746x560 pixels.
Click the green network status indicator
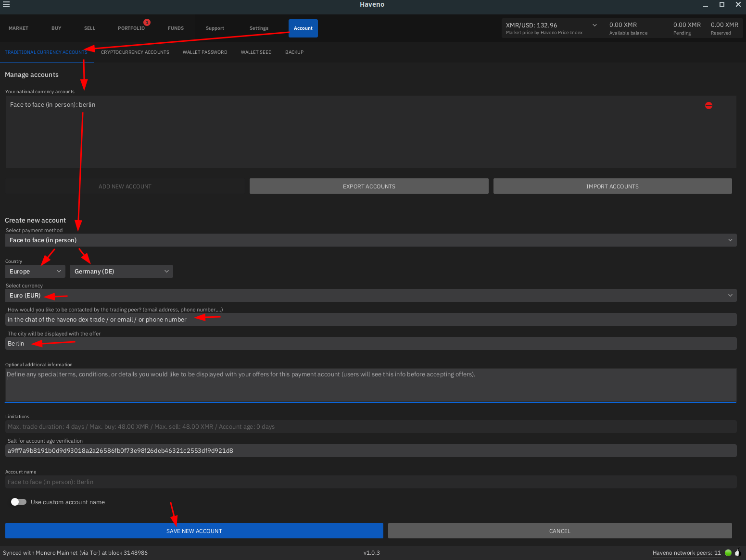pos(728,553)
